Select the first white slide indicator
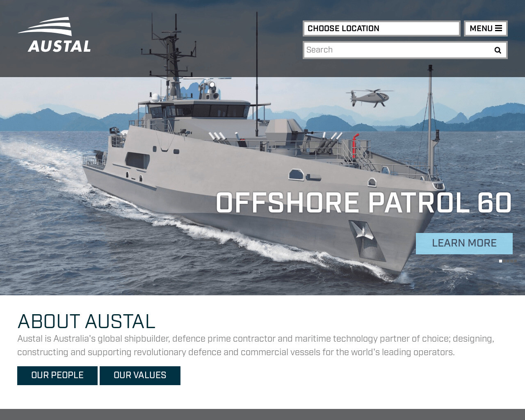The height and width of the screenshot is (420, 525). click(x=500, y=261)
